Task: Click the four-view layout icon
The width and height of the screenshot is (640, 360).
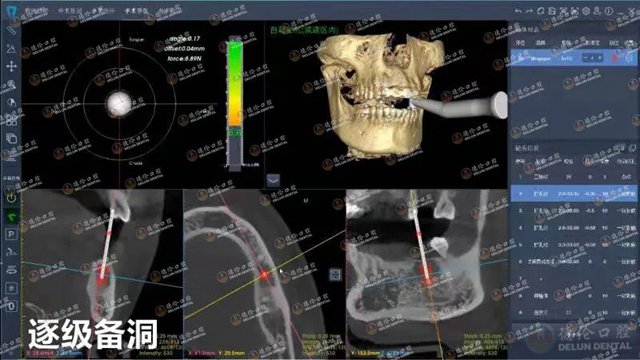Action: (x=11, y=120)
